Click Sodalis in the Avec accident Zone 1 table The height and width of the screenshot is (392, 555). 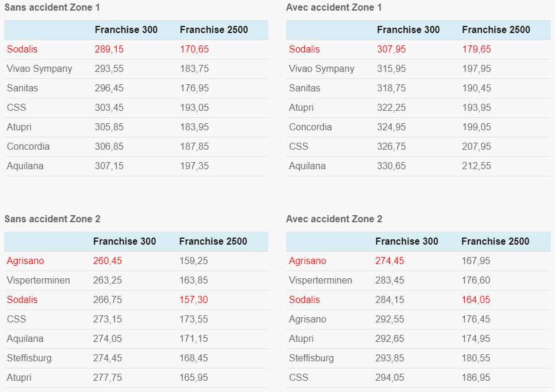coord(304,49)
